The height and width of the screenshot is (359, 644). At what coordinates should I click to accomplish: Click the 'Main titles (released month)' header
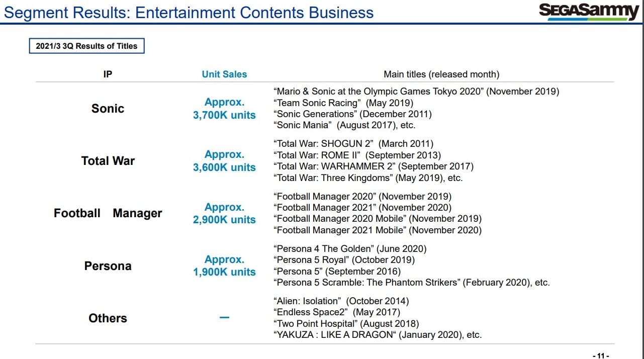tap(441, 74)
